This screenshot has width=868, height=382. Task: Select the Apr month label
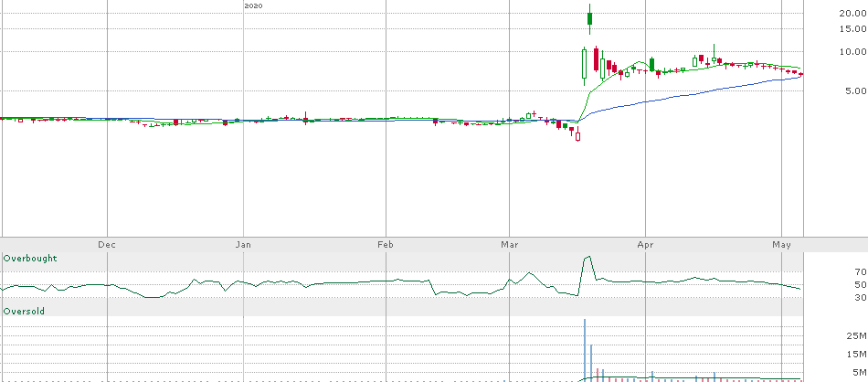(645, 244)
